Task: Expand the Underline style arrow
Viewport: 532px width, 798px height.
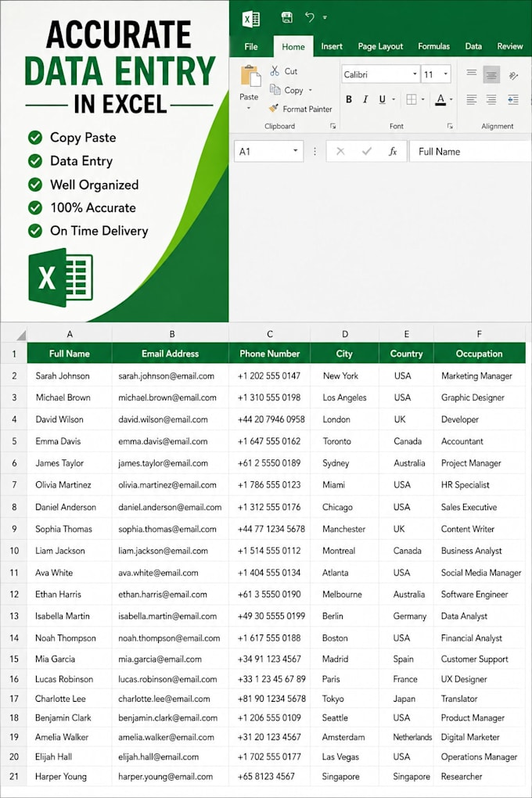Action: pos(393,100)
